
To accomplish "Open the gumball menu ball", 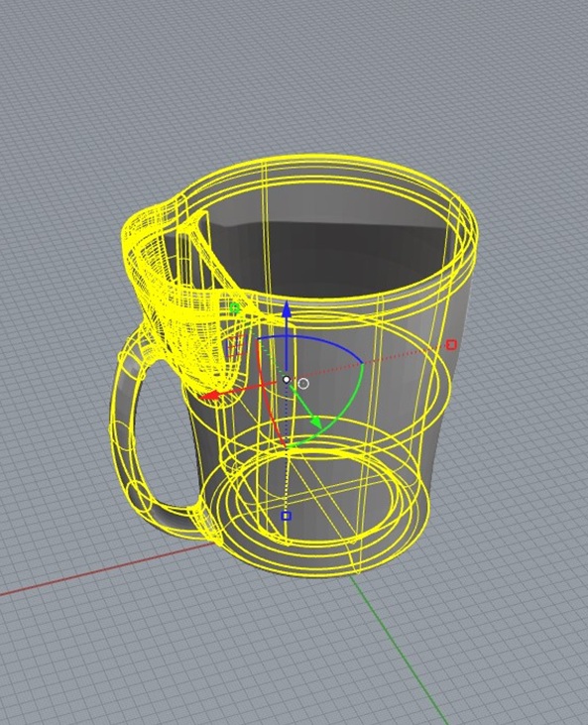I will click(x=303, y=383).
